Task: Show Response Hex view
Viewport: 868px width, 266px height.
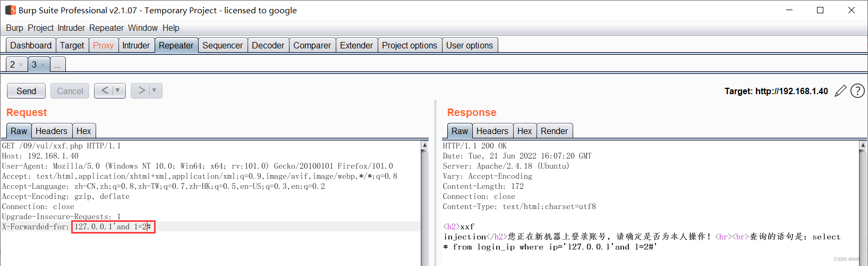Action: (525, 131)
